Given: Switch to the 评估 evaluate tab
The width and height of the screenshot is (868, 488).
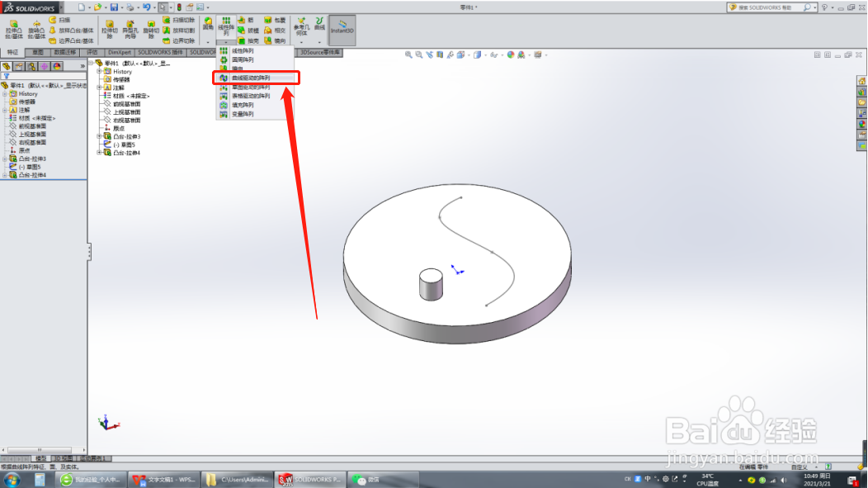Looking at the screenshot, I should (x=92, y=53).
